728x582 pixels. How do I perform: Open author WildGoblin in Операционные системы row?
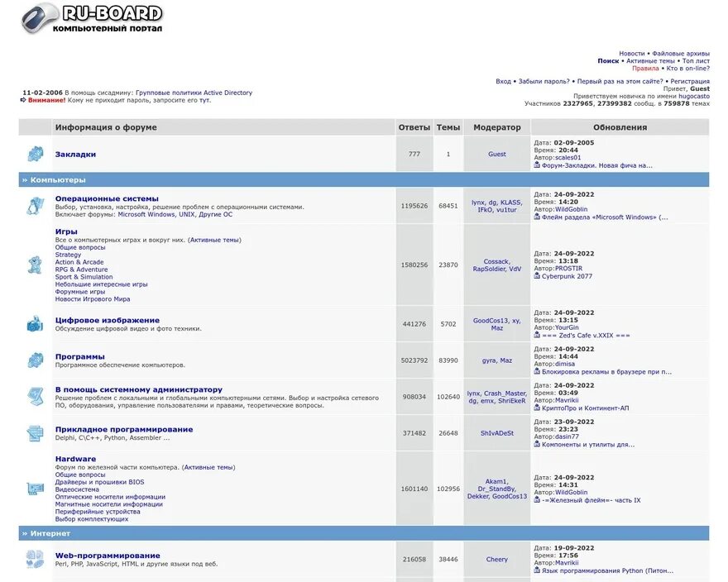click(x=571, y=209)
